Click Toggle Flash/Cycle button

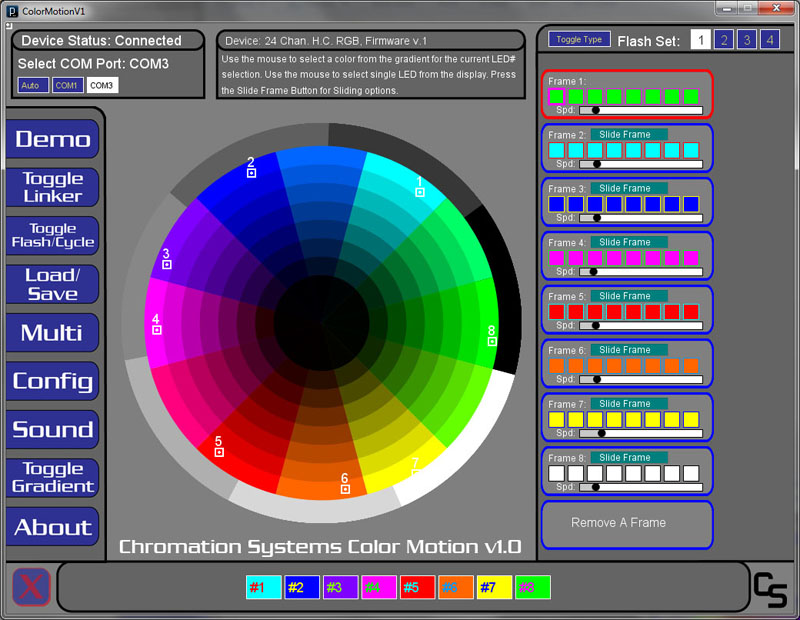coord(53,235)
